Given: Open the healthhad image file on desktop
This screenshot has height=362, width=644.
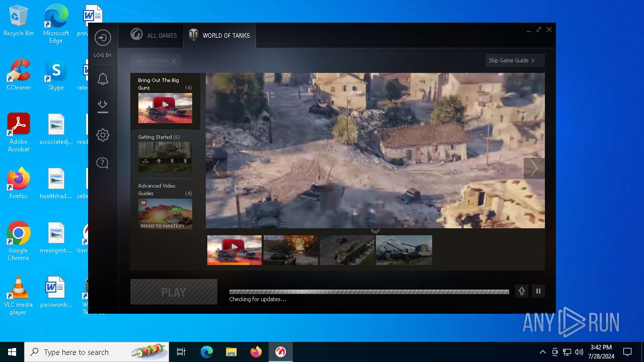Looking at the screenshot, I should tap(56, 184).
